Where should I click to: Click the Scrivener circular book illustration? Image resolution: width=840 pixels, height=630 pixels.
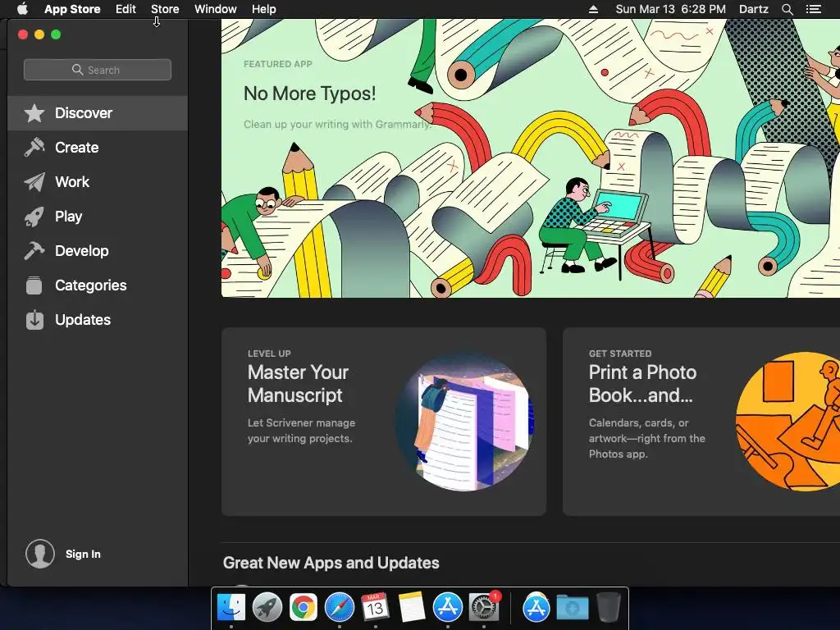click(x=465, y=422)
